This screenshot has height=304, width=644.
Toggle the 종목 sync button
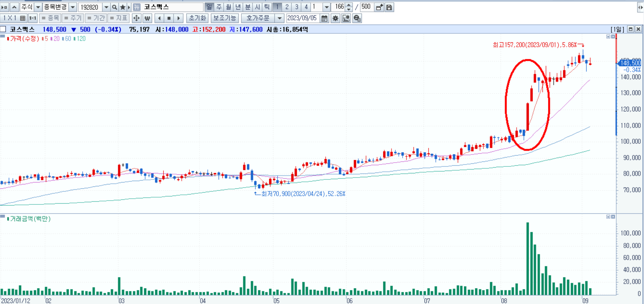pyautogui.click(x=50, y=18)
